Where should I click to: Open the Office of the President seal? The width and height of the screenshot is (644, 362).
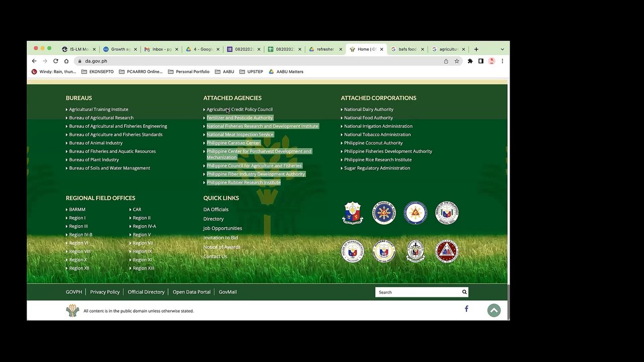[384, 213]
